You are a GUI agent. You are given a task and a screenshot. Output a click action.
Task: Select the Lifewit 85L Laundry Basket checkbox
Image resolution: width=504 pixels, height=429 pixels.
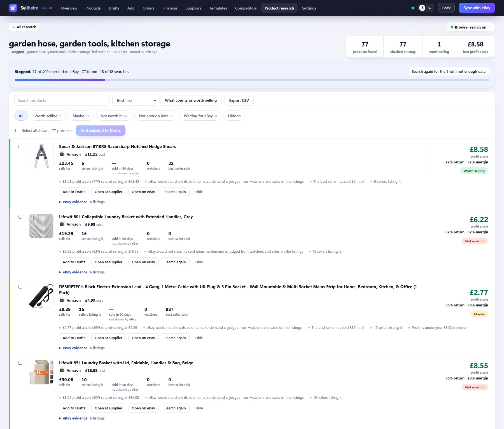point(20,363)
